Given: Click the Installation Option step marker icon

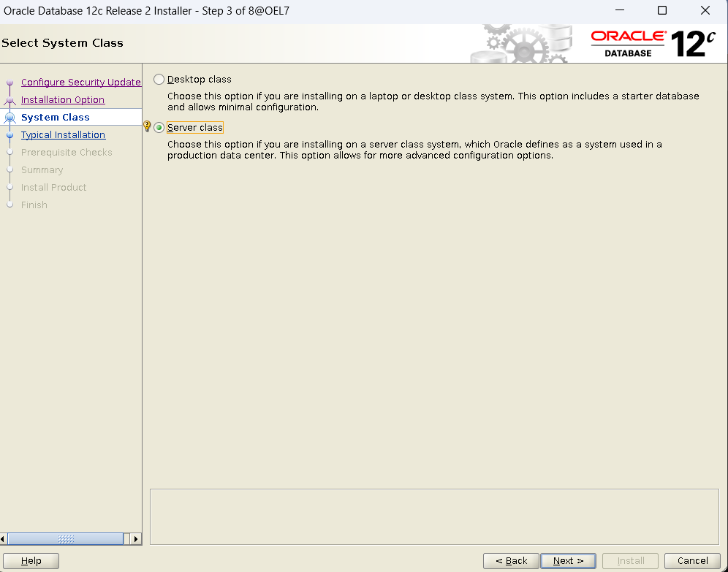Looking at the screenshot, I should tap(10, 100).
